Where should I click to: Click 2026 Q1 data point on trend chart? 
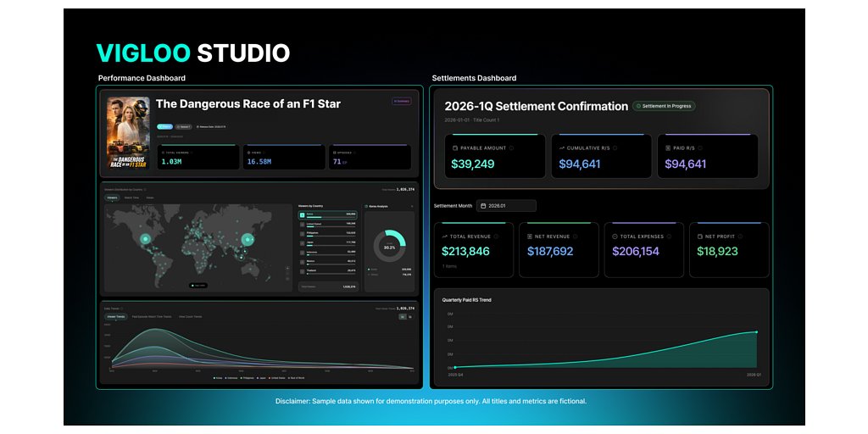(757, 332)
